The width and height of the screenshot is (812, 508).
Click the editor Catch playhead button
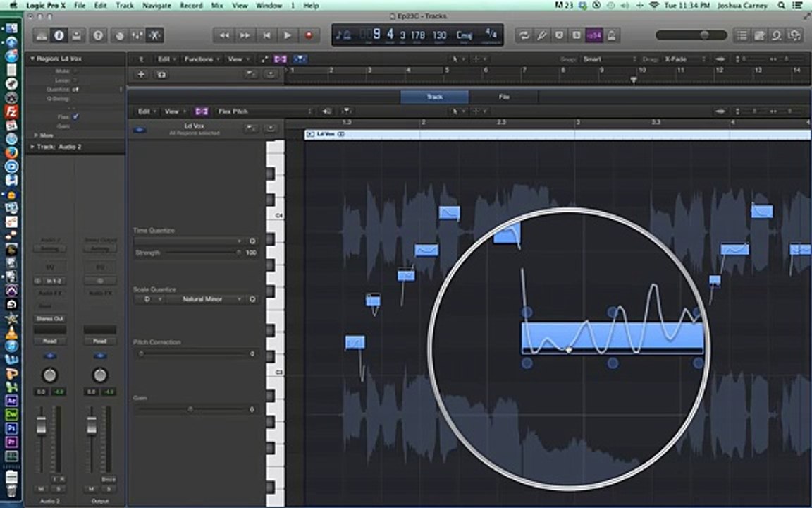click(x=346, y=111)
